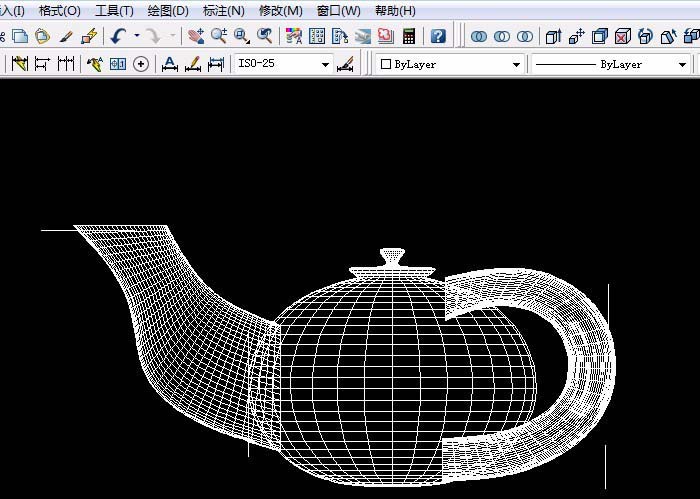The image size is (700, 499).
Task: Click the Rotate Faces icon
Action: 645,36
